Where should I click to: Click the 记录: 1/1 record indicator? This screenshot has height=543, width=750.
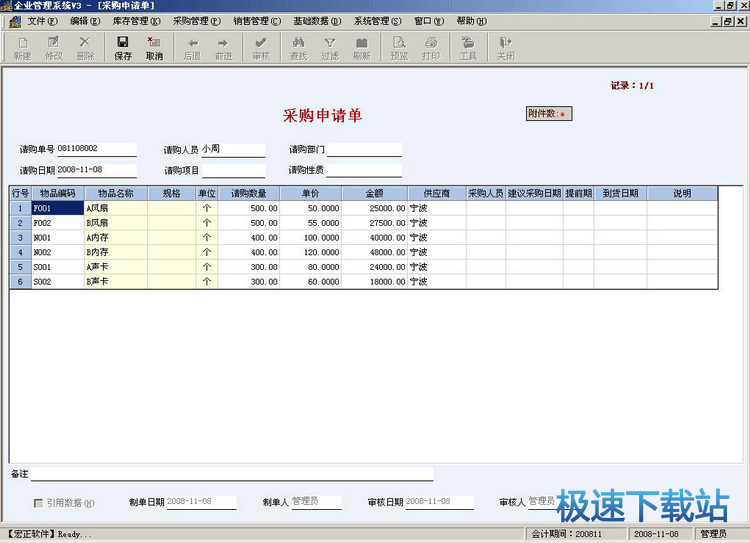pos(632,86)
